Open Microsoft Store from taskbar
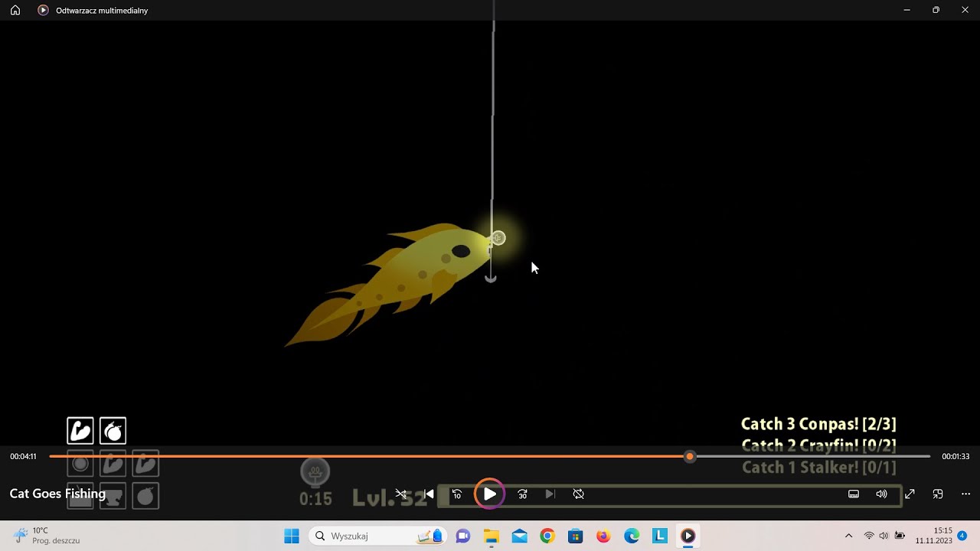The width and height of the screenshot is (980, 551). point(575,536)
